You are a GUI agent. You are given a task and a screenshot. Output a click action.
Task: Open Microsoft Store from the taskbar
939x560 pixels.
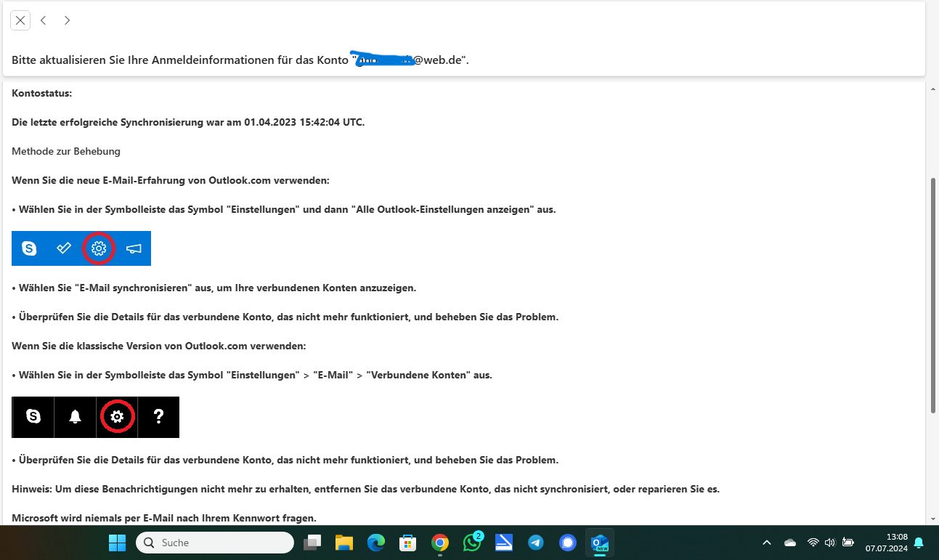point(407,543)
